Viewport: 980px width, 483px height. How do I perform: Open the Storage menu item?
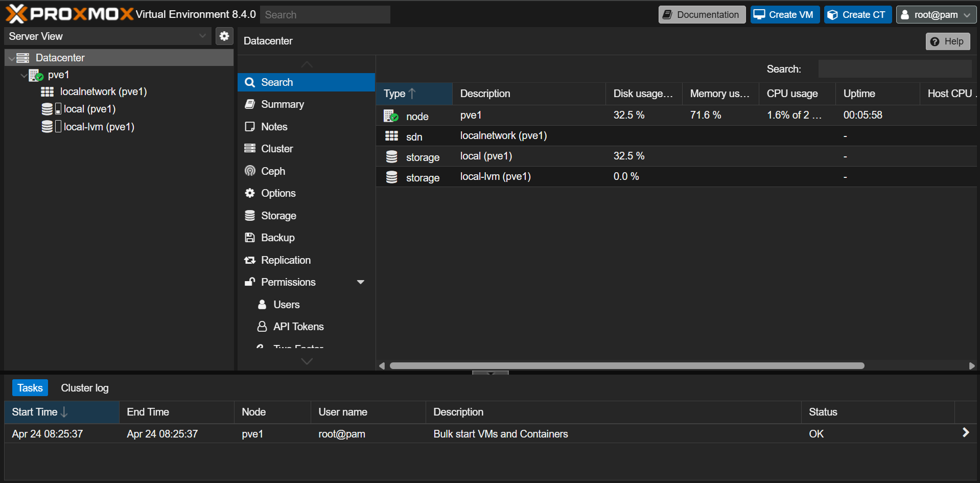click(306, 216)
